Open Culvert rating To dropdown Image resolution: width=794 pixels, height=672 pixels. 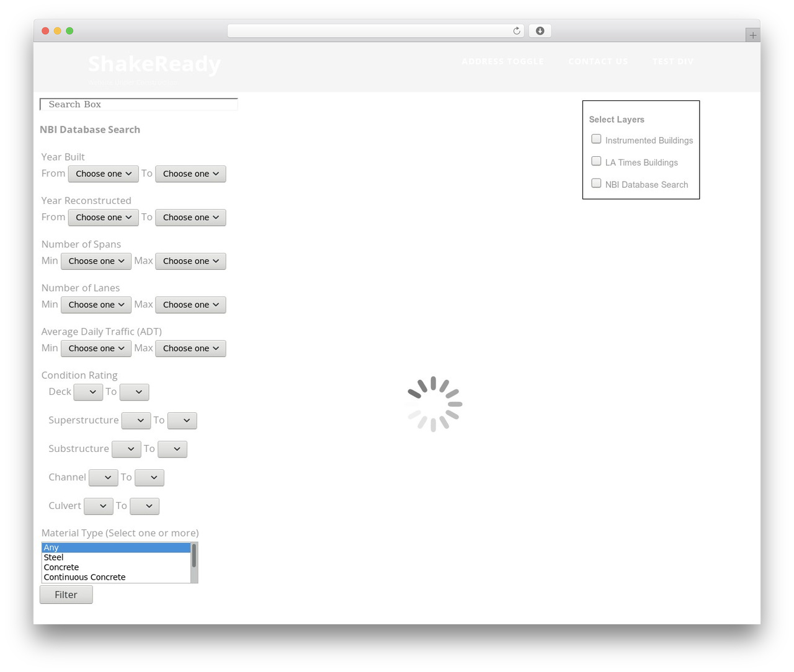pyautogui.click(x=145, y=506)
